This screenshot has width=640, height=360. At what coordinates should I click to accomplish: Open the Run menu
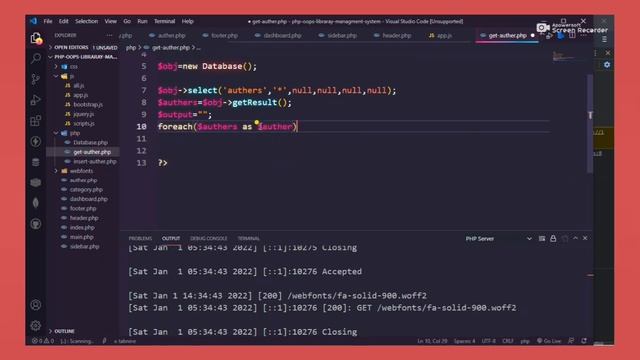click(142, 21)
